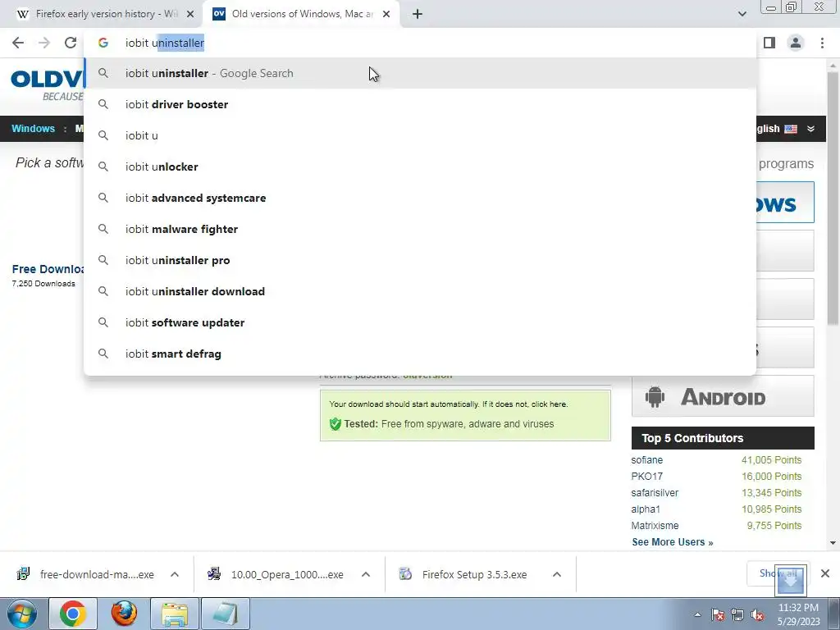This screenshot has height=630, width=840.
Task: Switch to Firefox early version history tab
Action: [x=102, y=14]
